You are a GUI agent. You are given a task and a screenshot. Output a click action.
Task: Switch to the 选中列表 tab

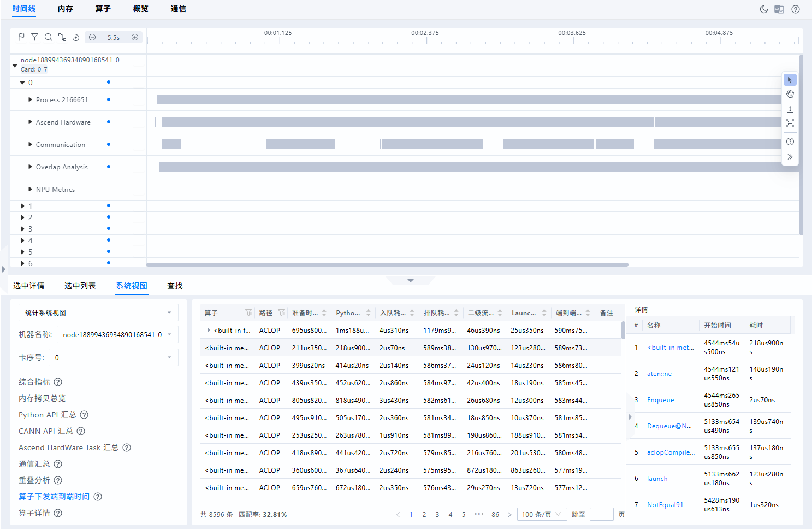click(x=80, y=286)
